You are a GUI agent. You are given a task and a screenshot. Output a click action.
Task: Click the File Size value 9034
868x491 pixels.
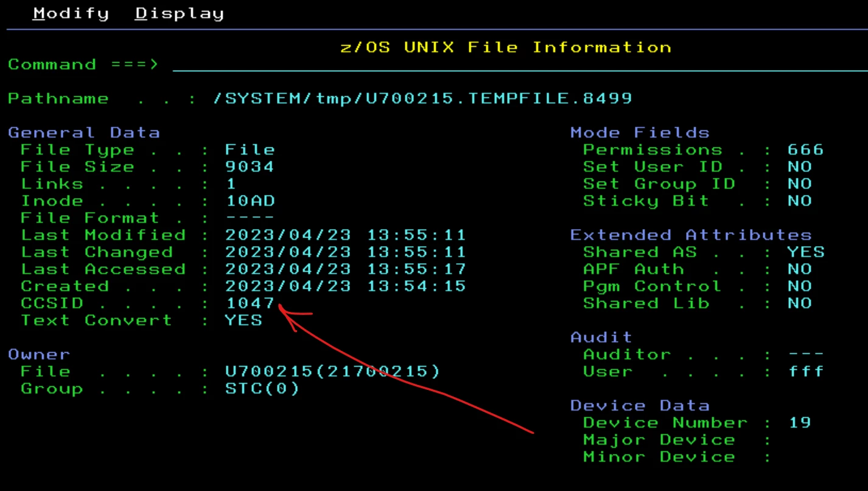(250, 167)
